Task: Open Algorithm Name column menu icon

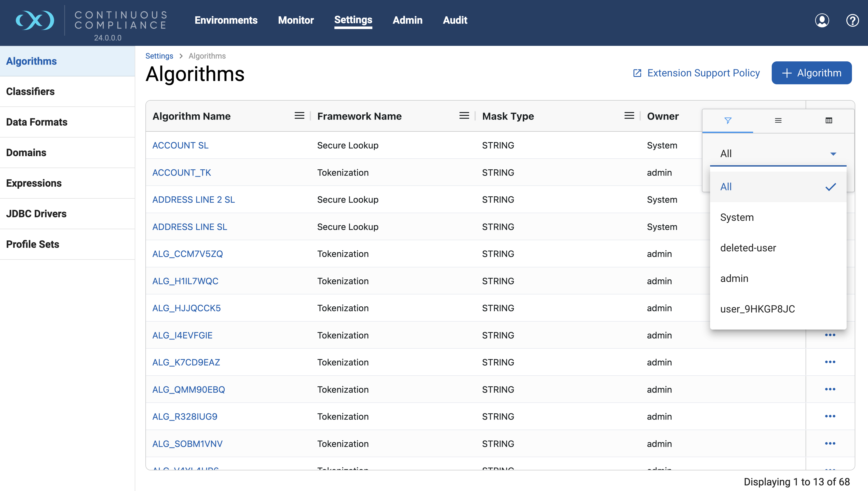Action: [299, 116]
